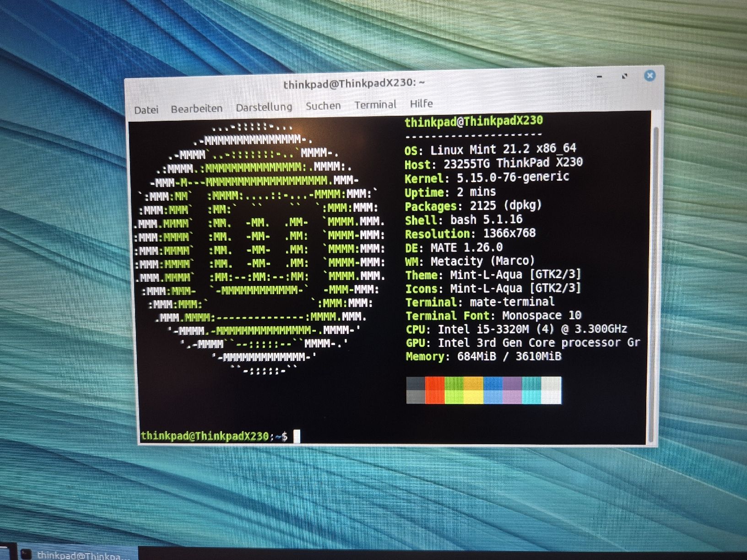
Task: Click the 'Packages: 2125 (dpkg)' line
Action: [473, 205]
